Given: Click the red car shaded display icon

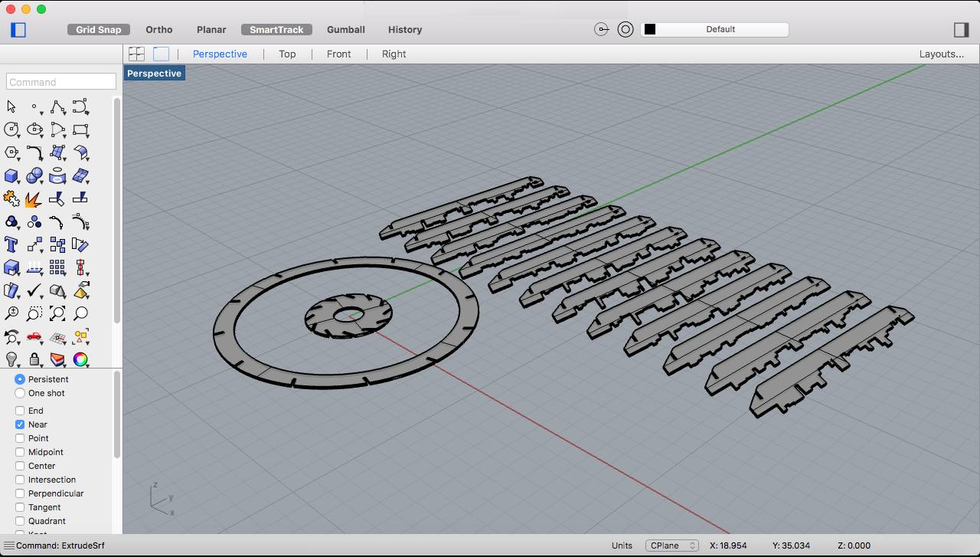Looking at the screenshot, I should click(34, 336).
